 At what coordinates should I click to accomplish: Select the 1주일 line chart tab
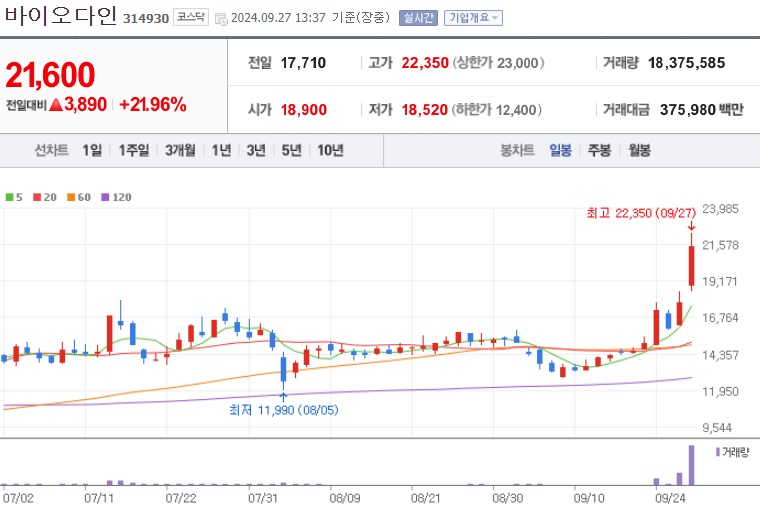134,150
